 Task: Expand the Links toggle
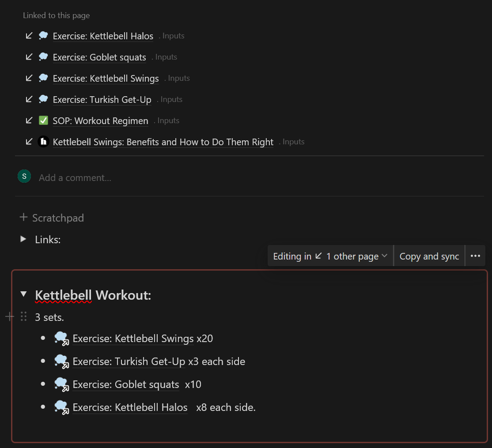pos(23,239)
